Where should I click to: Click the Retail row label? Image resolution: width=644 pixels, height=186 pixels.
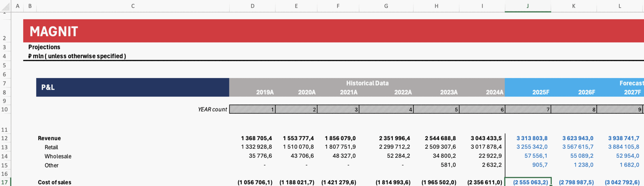pyautogui.click(x=51, y=147)
